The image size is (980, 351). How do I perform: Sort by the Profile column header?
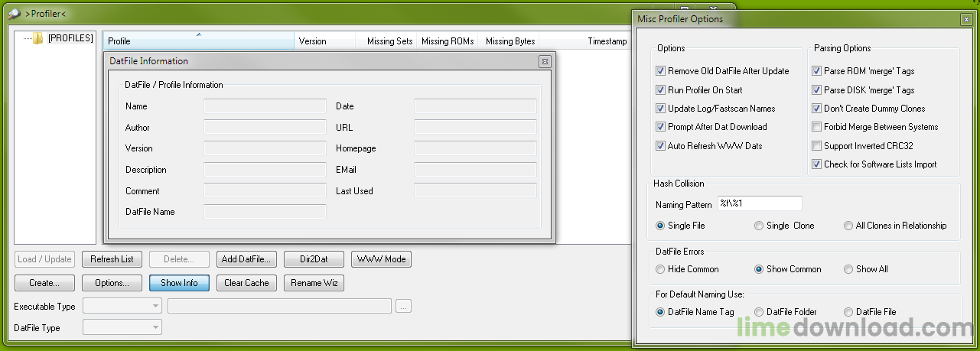coord(199,41)
